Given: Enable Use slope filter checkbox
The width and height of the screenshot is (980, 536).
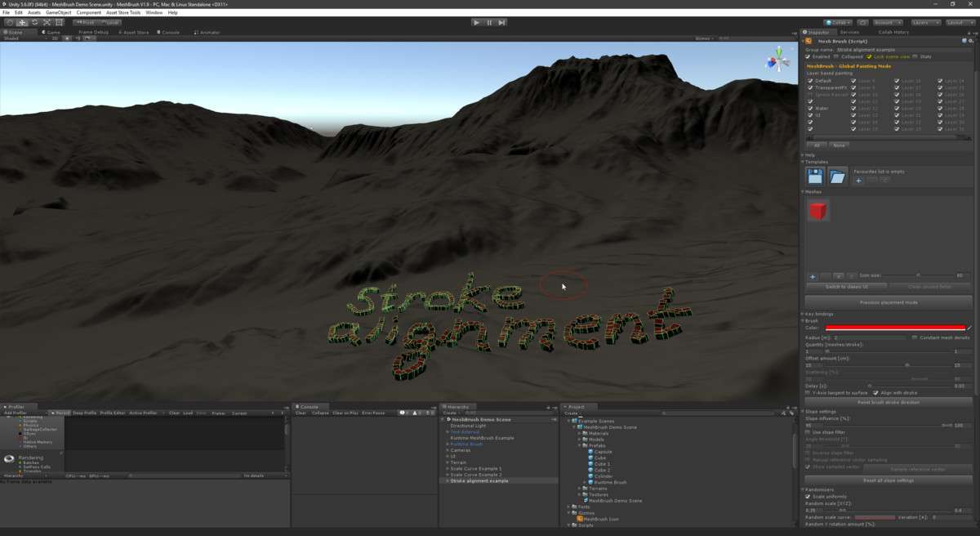Looking at the screenshot, I should [808, 431].
